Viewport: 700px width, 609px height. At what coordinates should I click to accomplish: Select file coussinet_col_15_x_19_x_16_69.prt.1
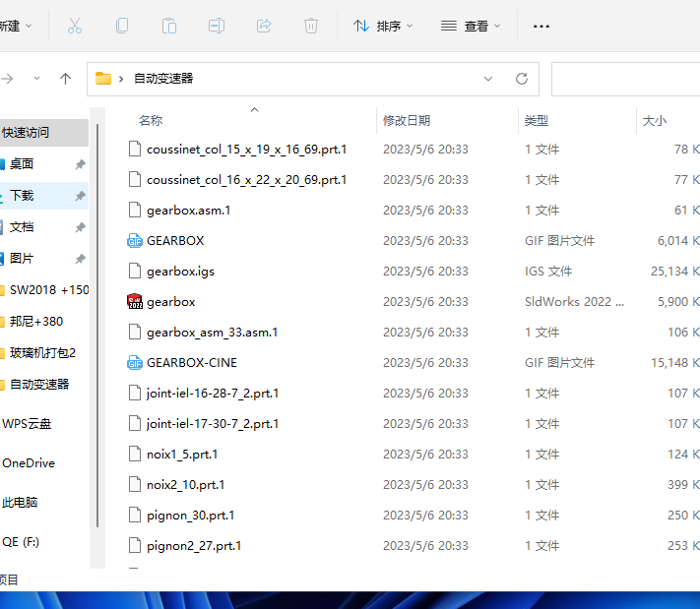pyautogui.click(x=246, y=149)
